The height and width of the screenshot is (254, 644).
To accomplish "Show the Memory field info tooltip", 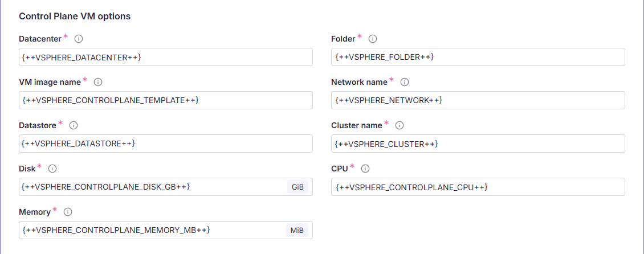I will [68, 212].
